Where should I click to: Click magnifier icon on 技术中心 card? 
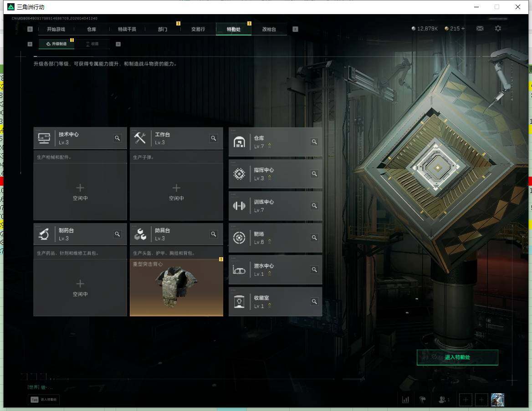pos(118,138)
